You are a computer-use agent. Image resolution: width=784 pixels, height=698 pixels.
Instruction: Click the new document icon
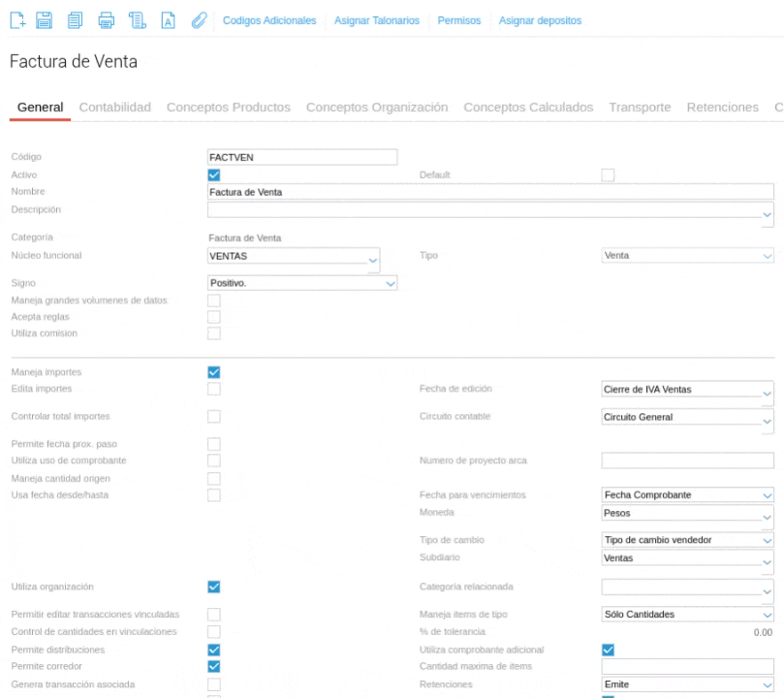[18, 21]
